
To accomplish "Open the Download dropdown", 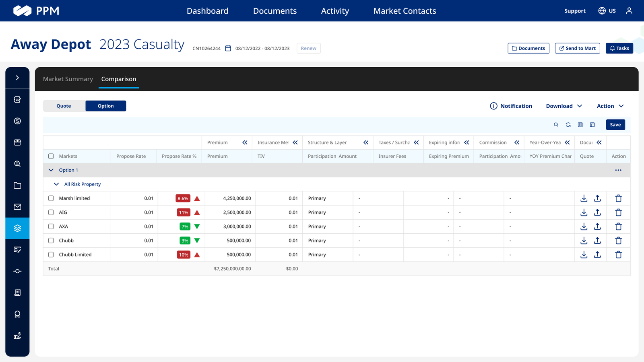I will pos(564,106).
